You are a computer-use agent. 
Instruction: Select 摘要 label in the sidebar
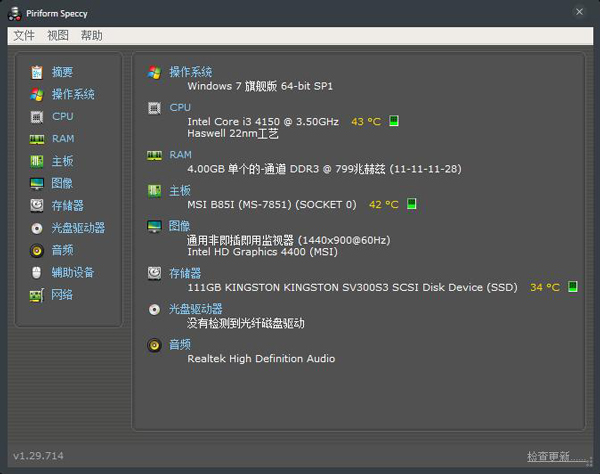tap(62, 72)
